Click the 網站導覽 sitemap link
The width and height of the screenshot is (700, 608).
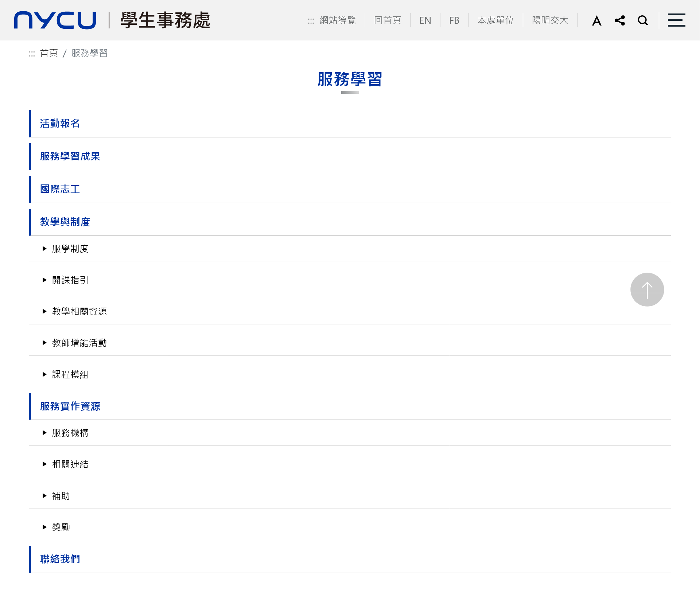(337, 20)
